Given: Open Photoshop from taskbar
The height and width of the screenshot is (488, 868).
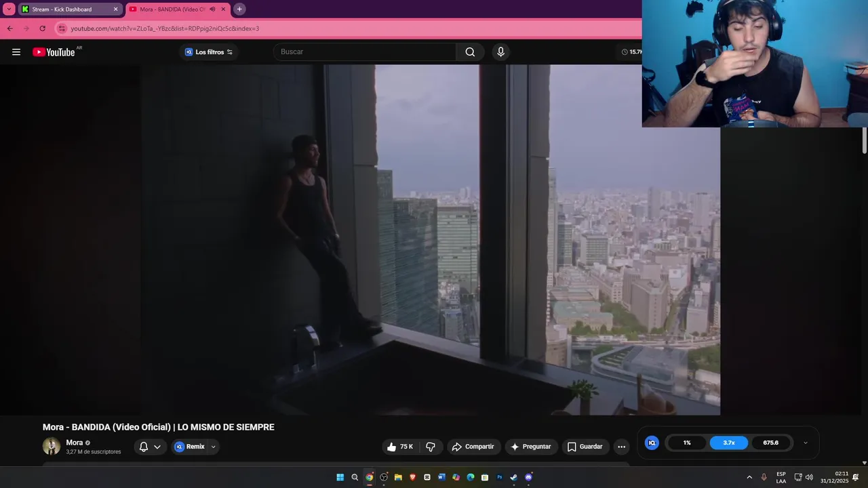Looking at the screenshot, I should (x=500, y=477).
